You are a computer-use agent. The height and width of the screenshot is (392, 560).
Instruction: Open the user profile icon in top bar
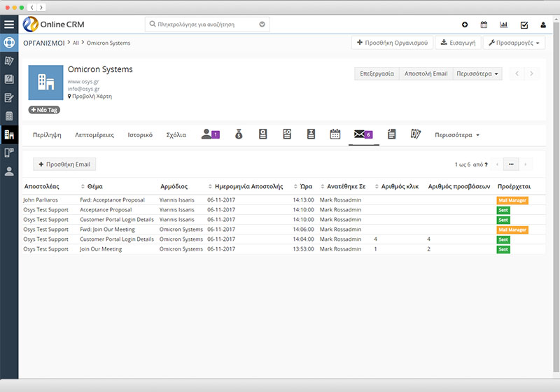click(x=543, y=24)
